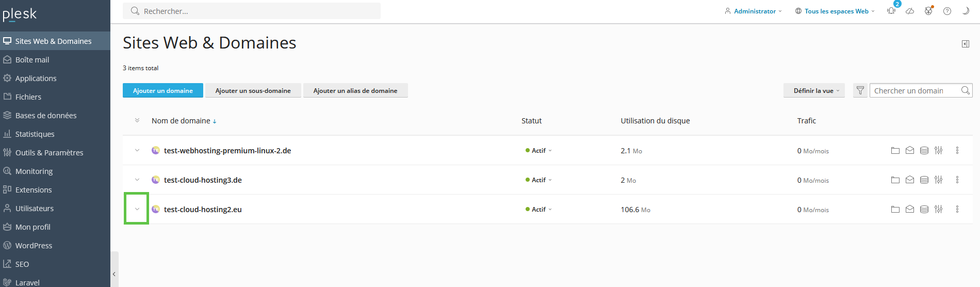Viewport: 980px width, 287px height.
Task: Toggle the side panel icon near title
Action: (x=966, y=44)
